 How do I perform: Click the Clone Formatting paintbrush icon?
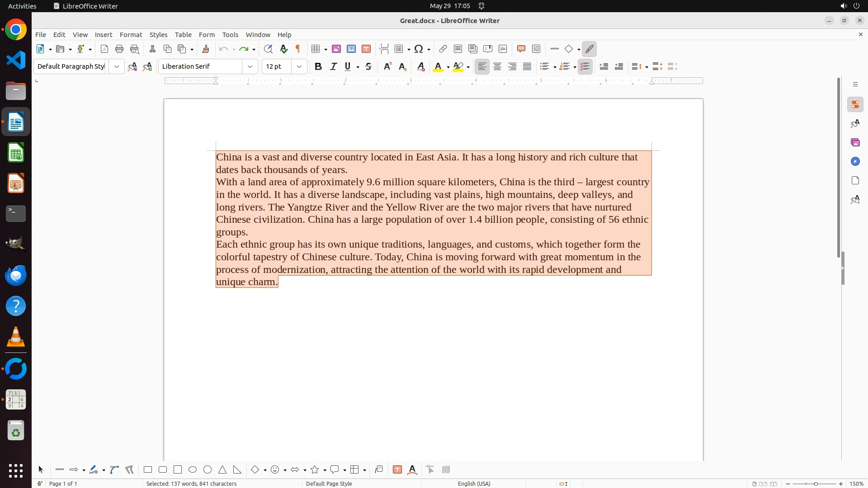[206, 49]
